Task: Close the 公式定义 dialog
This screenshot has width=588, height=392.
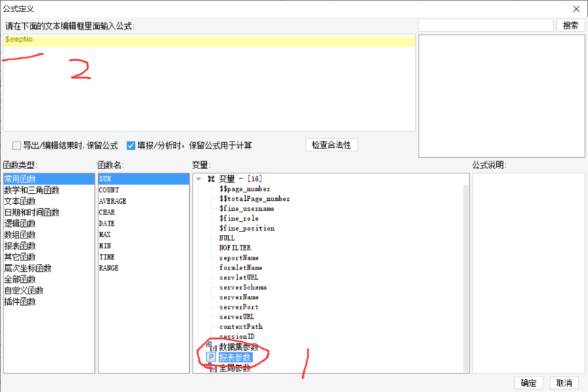Action: tap(577, 8)
